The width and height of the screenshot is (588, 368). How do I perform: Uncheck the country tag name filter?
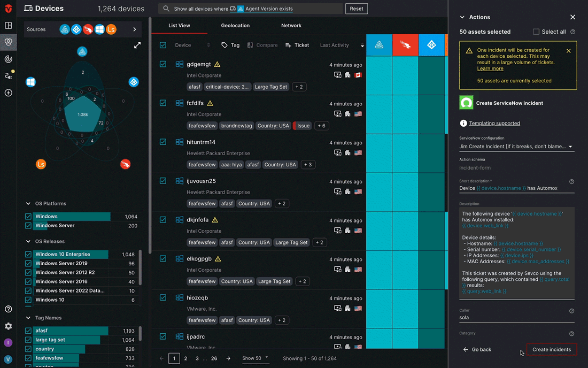coord(28,349)
